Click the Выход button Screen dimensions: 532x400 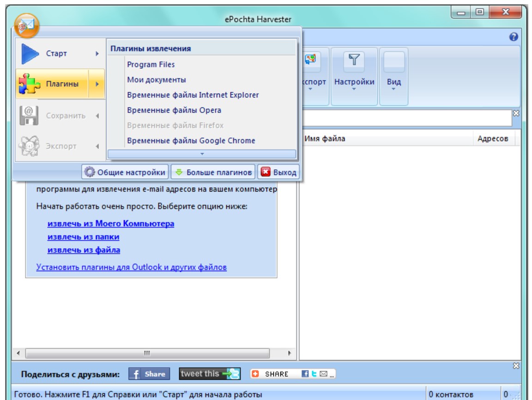(x=278, y=172)
